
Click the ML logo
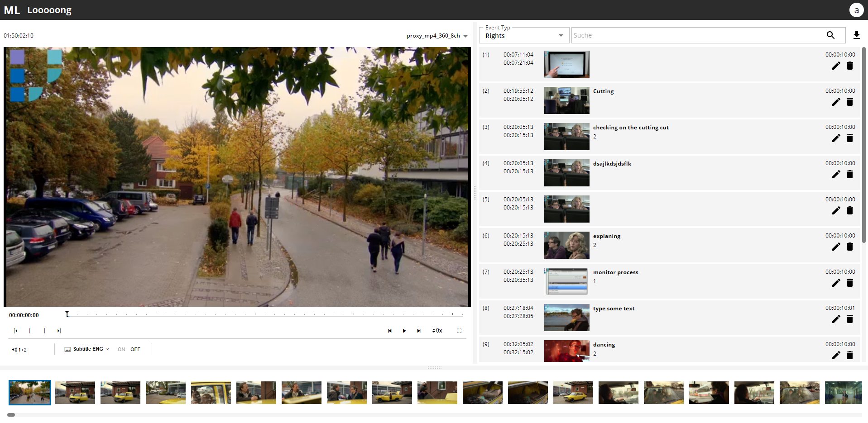coord(12,10)
